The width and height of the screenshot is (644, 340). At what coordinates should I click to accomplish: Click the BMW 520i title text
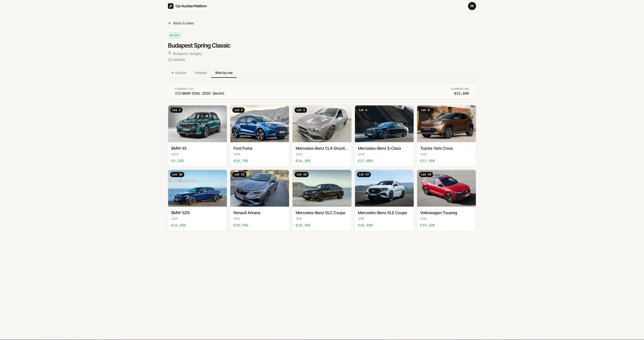click(x=180, y=213)
